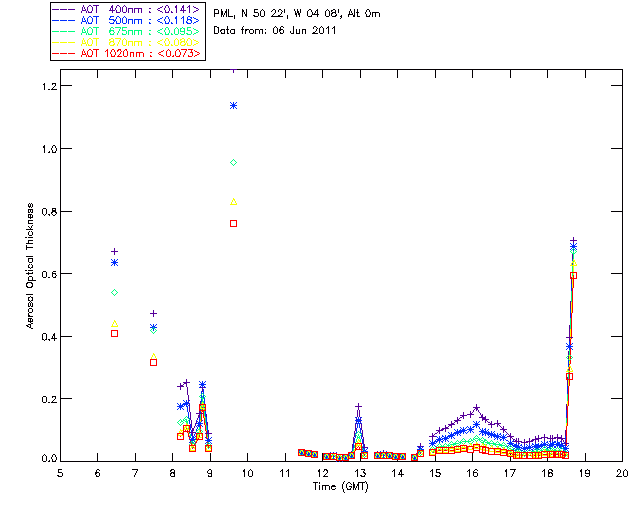
Task: Click the 'Time (GMT)' axis title
Action: click(340, 485)
